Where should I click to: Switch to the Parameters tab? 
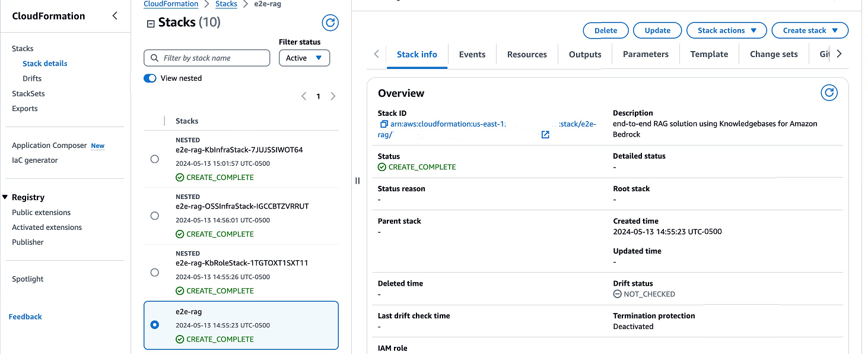coord(646,54)
